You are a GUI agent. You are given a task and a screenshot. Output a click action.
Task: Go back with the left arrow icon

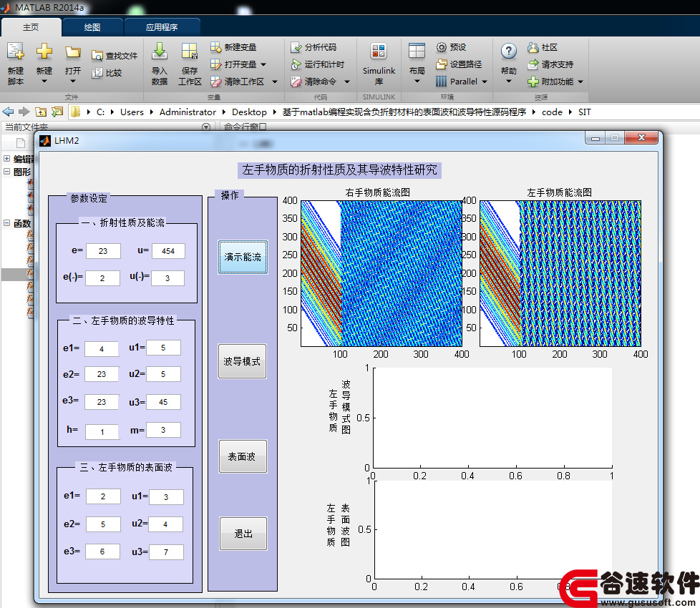(8, 112)
